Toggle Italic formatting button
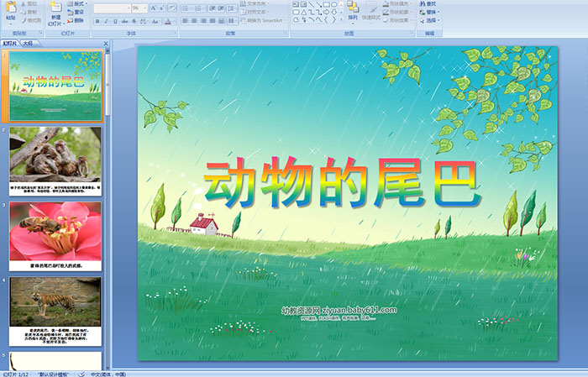This screenshot has height=377, width=588. (105, 20)
